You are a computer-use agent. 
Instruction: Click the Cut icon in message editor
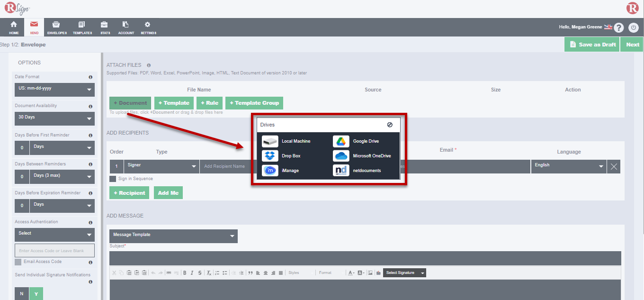click(114, 273)
